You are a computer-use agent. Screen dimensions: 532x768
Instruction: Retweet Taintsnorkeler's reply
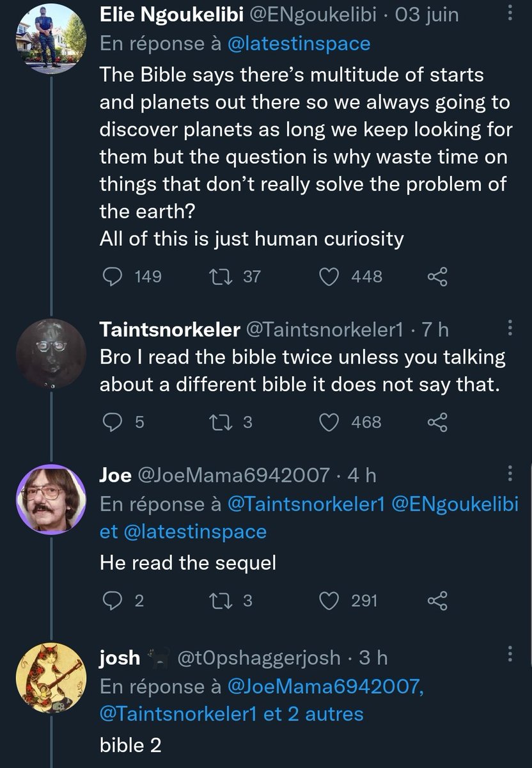[219, 422]
